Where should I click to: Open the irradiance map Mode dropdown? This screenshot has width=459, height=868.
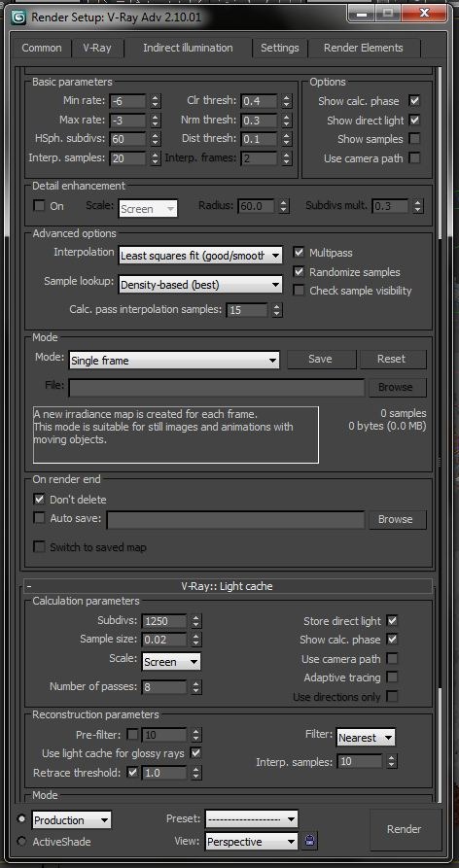[x=174, y=361]
